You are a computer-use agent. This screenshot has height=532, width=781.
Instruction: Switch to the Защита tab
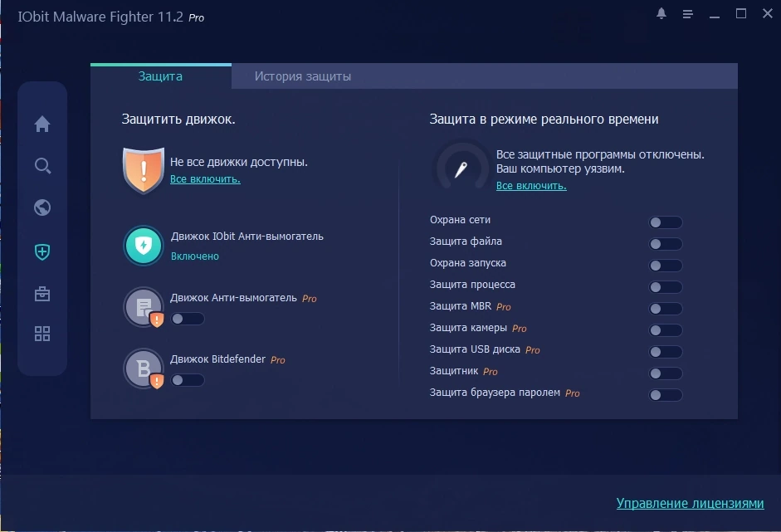coord(160,76)
